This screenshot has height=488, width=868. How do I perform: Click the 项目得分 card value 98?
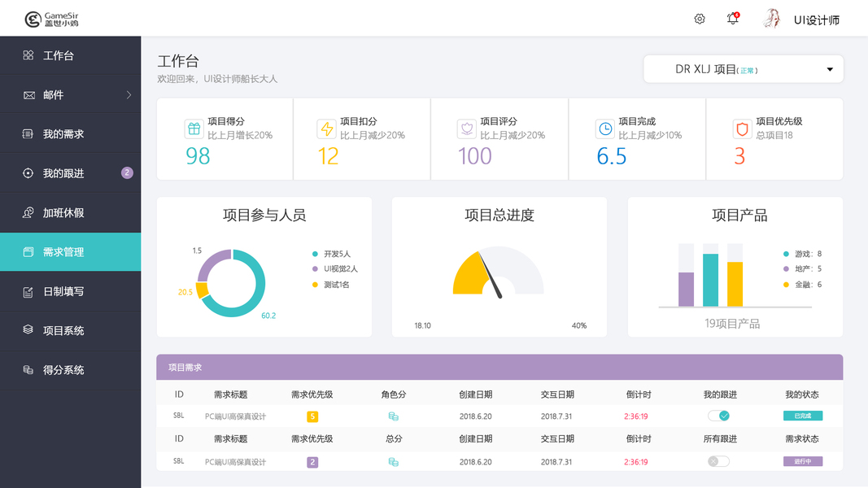(x=198, y=156)
